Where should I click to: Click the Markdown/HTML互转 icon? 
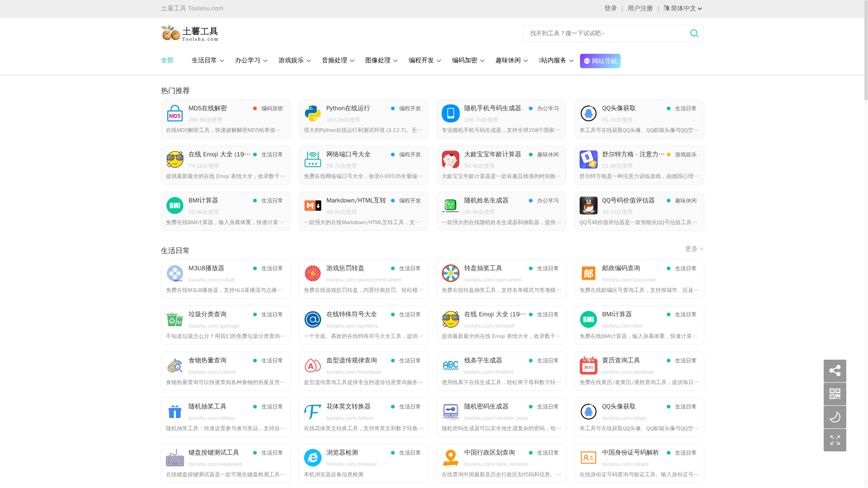[x=313, y=206]
